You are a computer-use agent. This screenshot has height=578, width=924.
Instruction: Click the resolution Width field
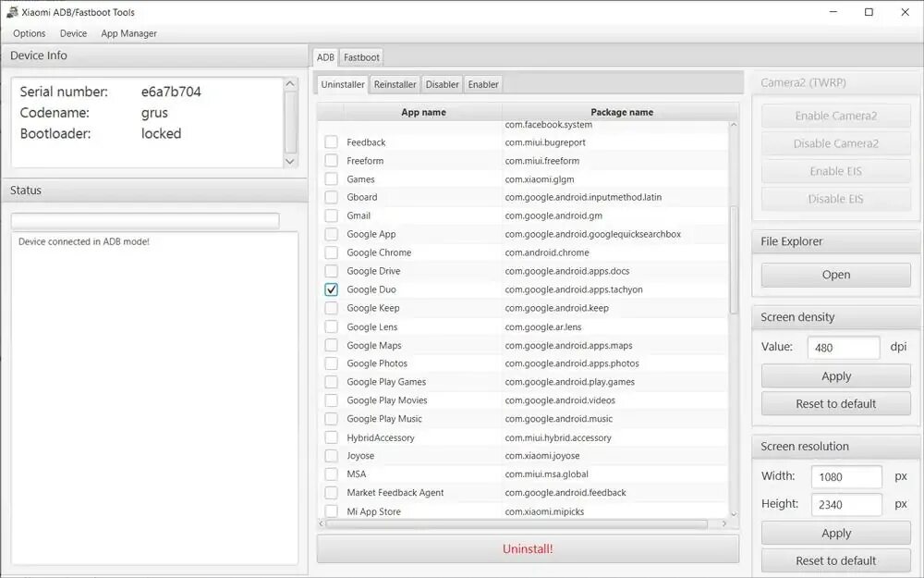point(846,476)
